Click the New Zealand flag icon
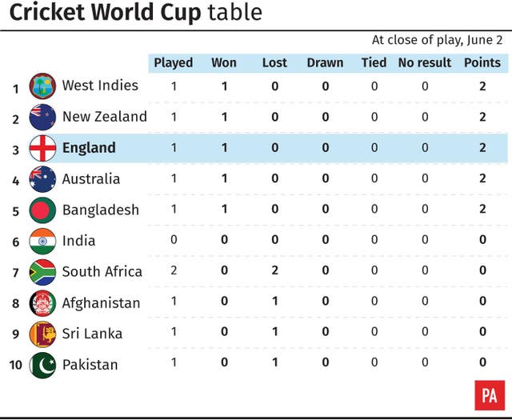This screenshot has width=512, height=420. (x=42, y=117)
